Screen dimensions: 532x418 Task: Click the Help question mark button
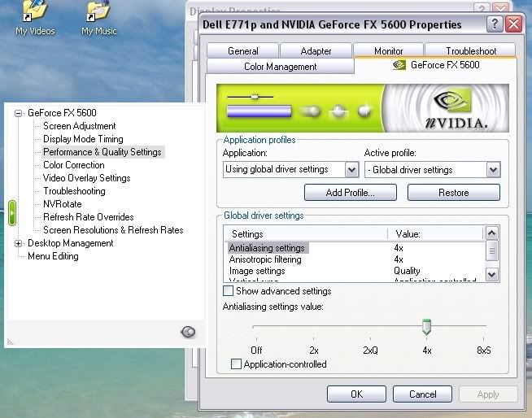(494, 24)
